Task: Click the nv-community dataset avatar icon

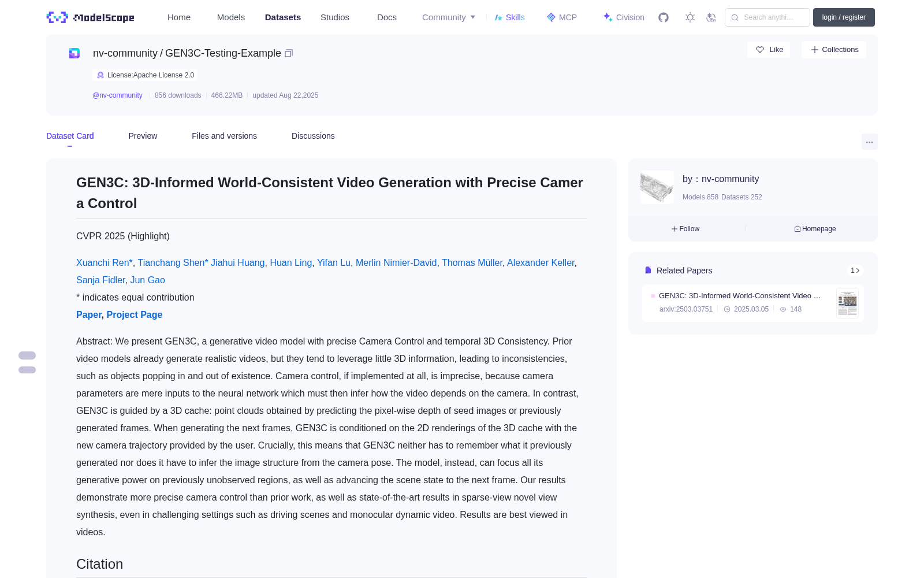Action: 74,53
